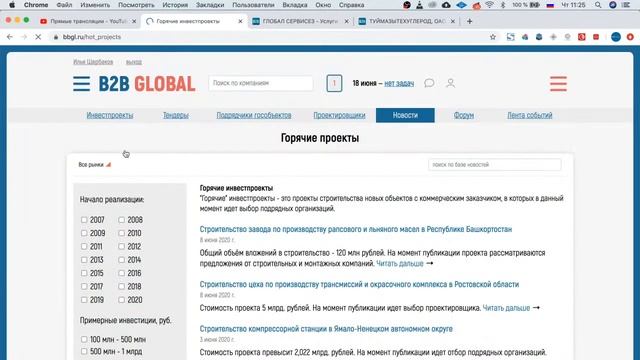Tick the 2007 year checkbox
Screen dimensions: 640x360
point(84,220)
